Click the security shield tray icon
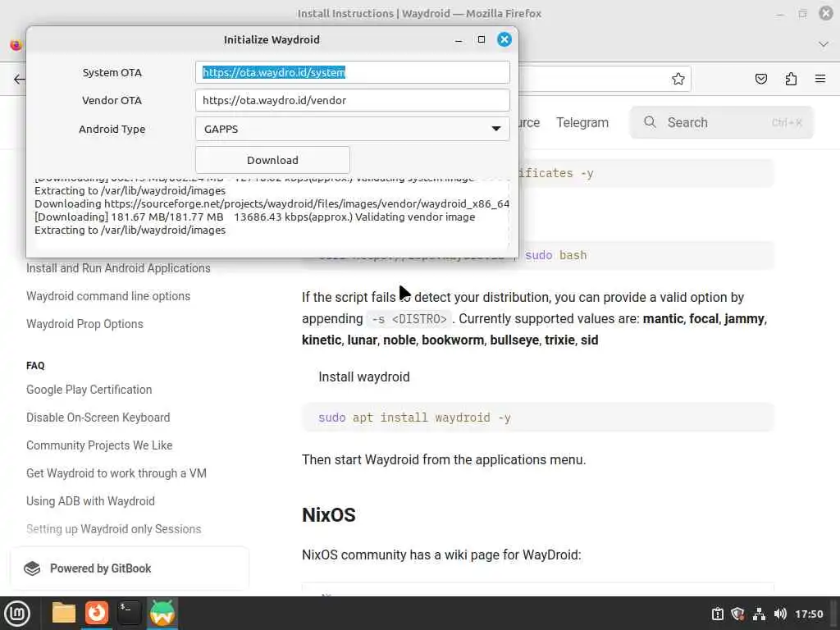Screen dimensions: 840x630 [x=737, y=614]
